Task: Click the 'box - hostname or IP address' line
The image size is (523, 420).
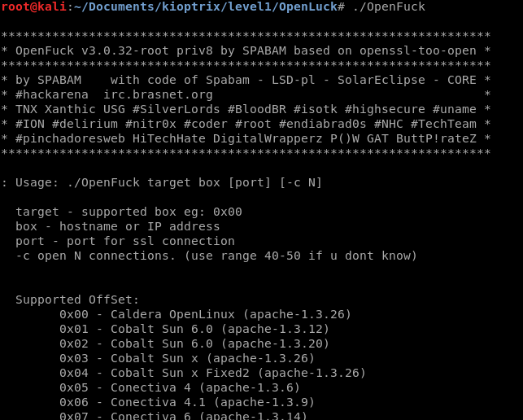Action: 117,226
